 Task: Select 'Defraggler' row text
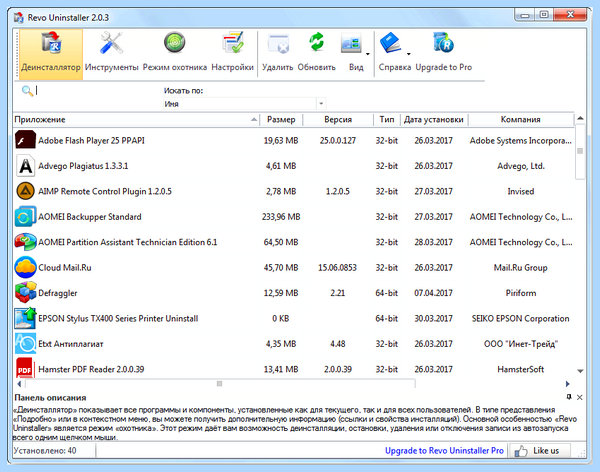pyautogui.click(x=58, y=293)
